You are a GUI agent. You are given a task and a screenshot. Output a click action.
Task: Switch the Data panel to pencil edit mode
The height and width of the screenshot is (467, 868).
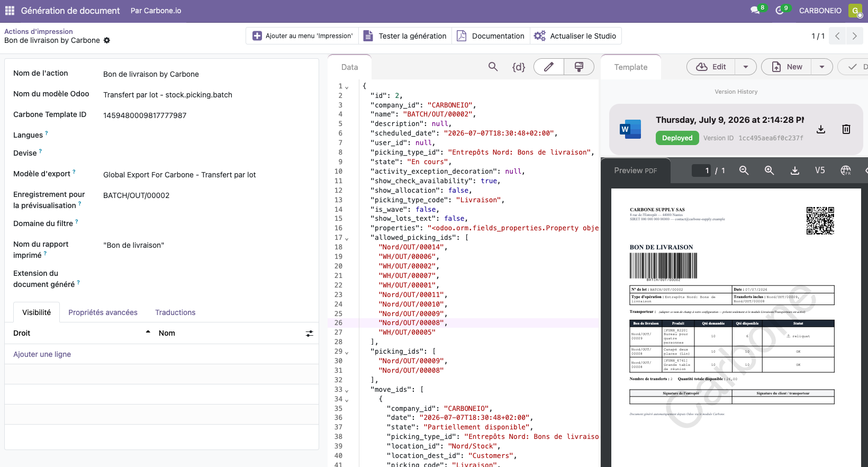click(x=549, y=67)
